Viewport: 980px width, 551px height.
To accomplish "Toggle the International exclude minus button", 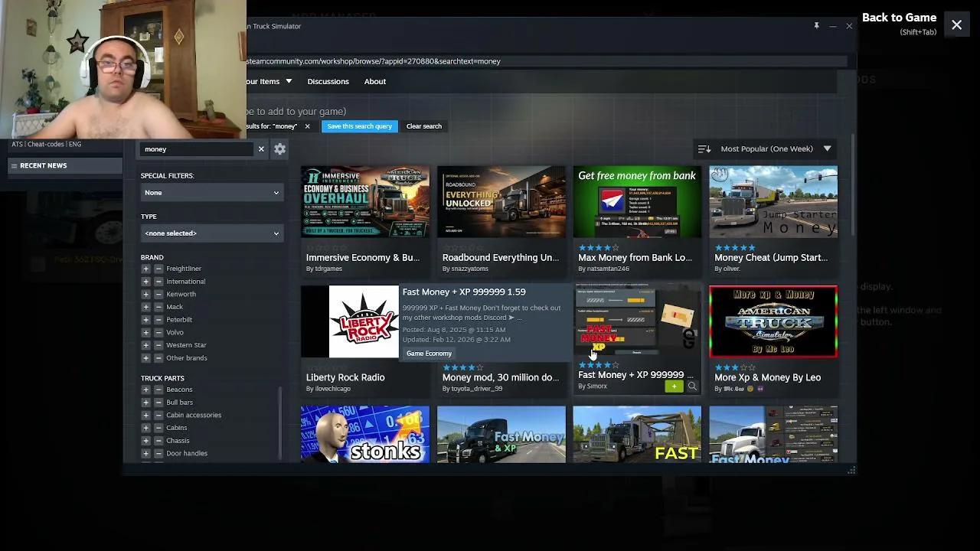I will coord(158,282).
